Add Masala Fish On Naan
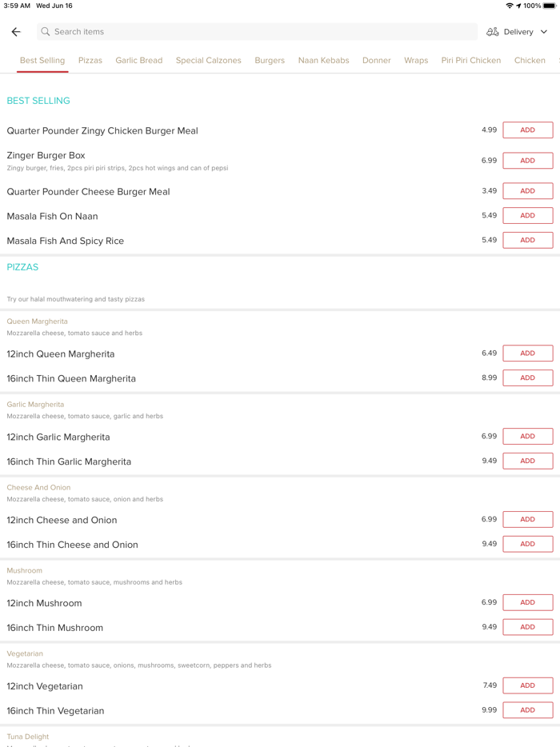 point(527,216)
